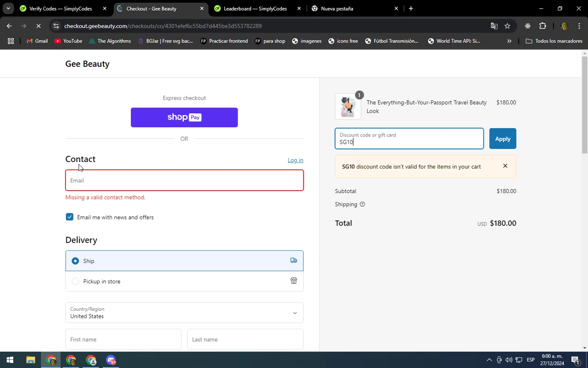The width and height of the screenshot is (588, 368).
Task: Bookmark this page with the star icon
Action: point(507,26)
